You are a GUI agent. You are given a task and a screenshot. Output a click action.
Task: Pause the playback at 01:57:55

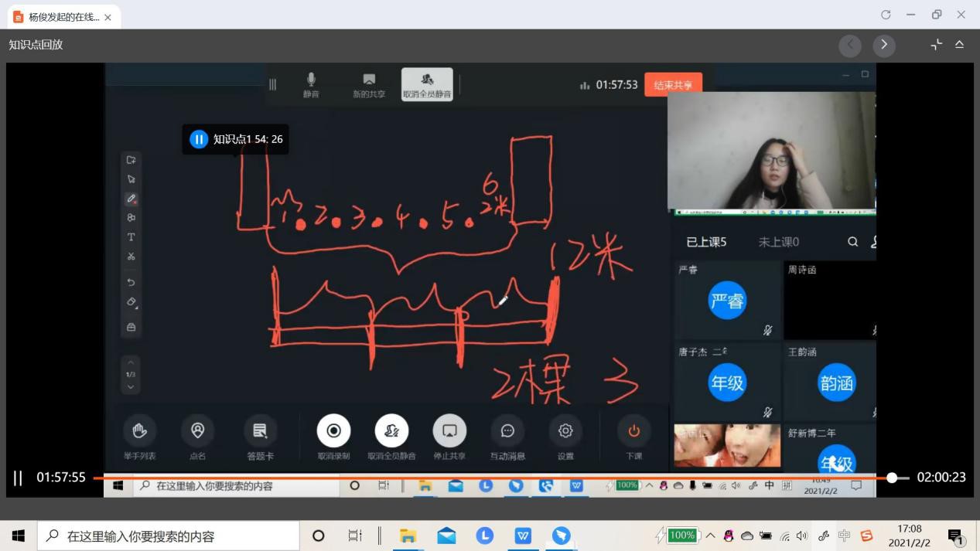tap(17, 478)
